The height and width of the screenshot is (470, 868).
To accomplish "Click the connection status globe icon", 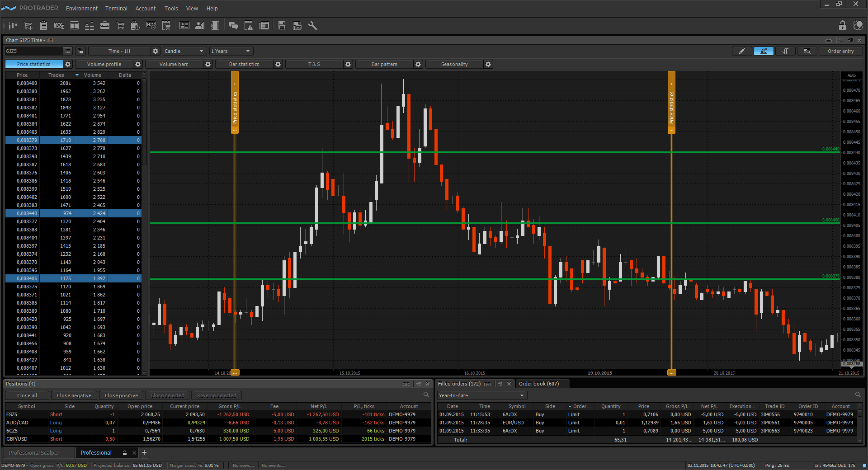I will (x=858, y=25).
